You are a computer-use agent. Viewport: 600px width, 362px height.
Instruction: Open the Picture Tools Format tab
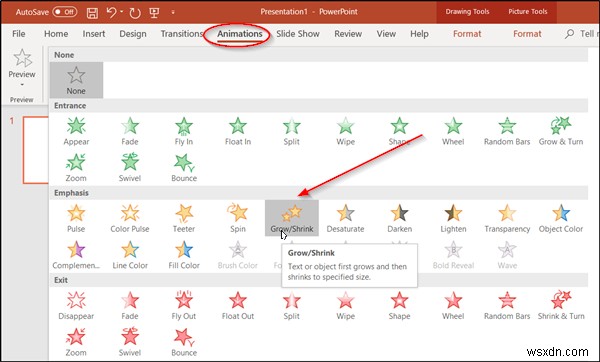point(527,34)
